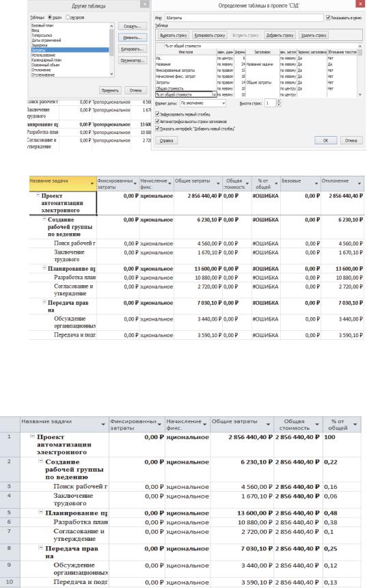367x588 pixels.
Task: Click 'Копировать строку' button
Action: [210, 36]
